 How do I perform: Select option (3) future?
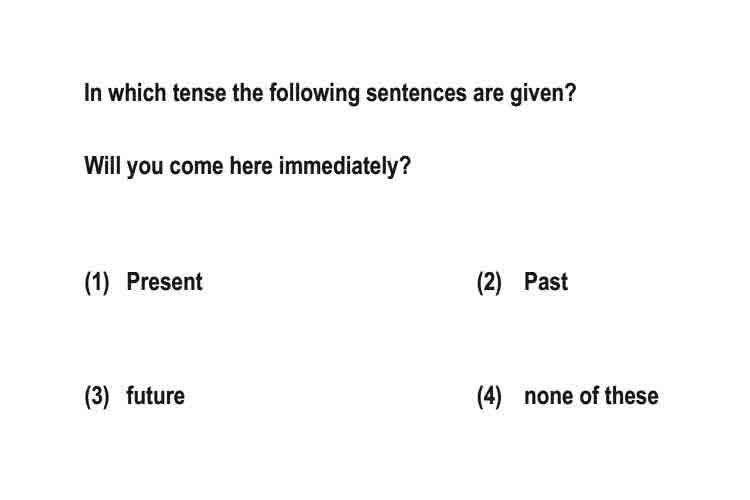[x=134, y=396]
